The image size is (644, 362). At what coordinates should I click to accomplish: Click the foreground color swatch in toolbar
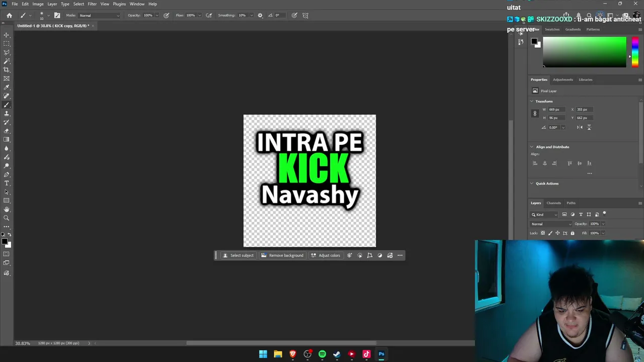5,242
